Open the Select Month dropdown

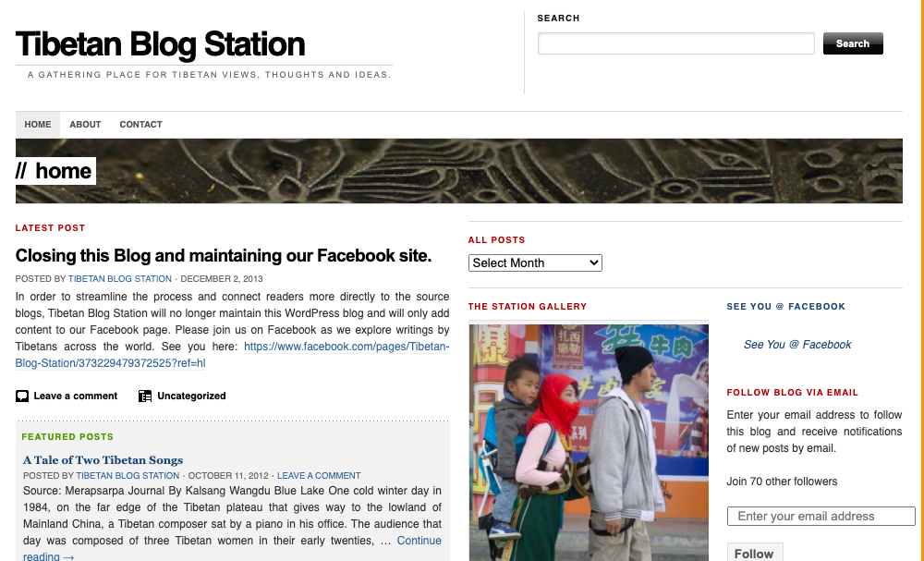point(535,262)
